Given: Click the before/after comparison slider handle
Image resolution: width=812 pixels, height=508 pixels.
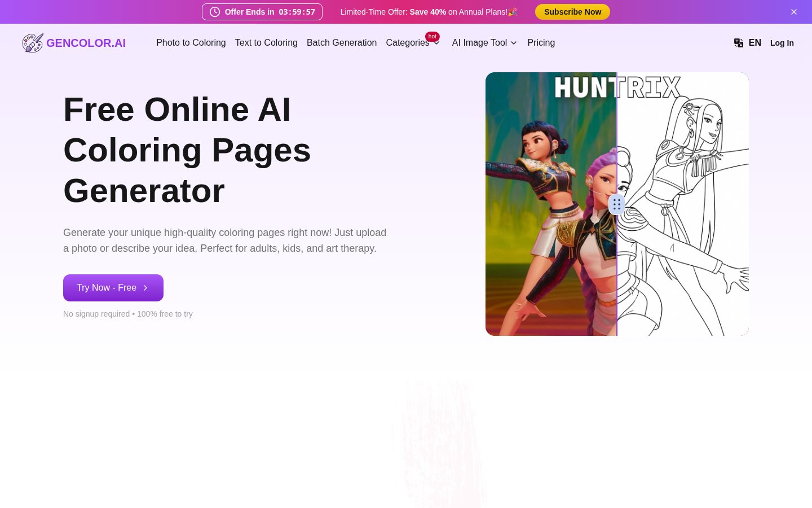Looking at the screenshot, I should pyautogui.click(x=617, y=204).
